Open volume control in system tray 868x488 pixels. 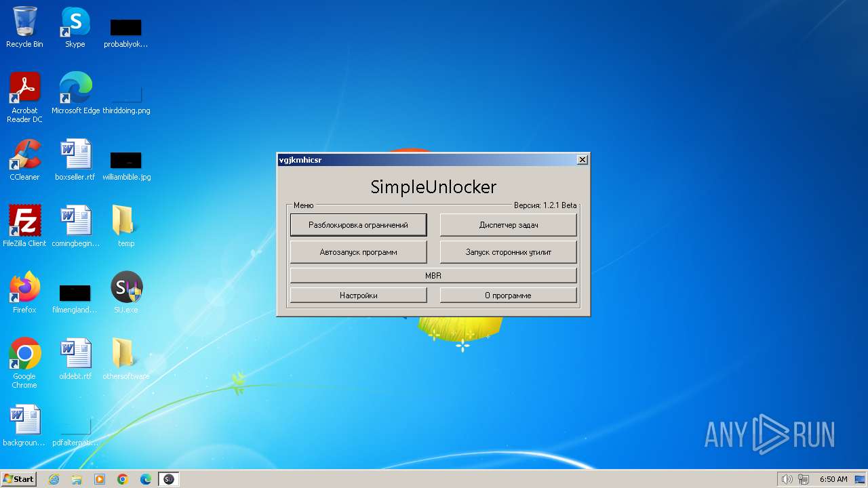[x=787, y=479]
